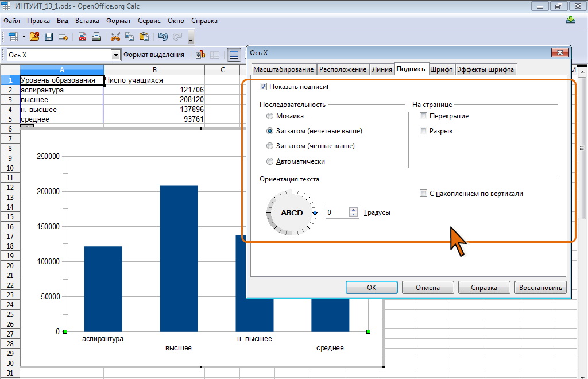
Task: Click the Save floppy disk icon
Action: (49, 37)
